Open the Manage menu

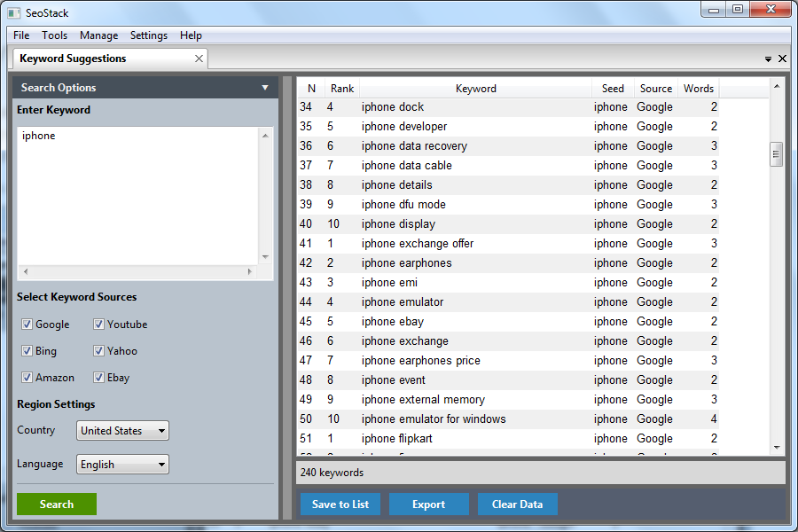[98, 35]
